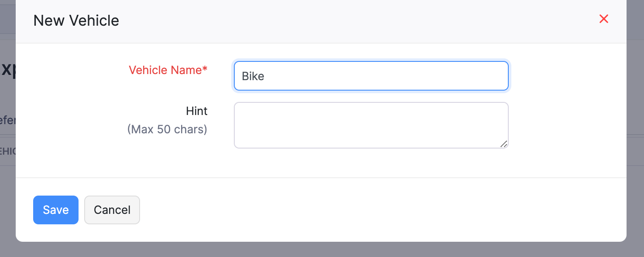644x257 pixels.
Task: Click the blank dialog body right of the Hint box
Action: pyautogui.click(x=567, y=125)
